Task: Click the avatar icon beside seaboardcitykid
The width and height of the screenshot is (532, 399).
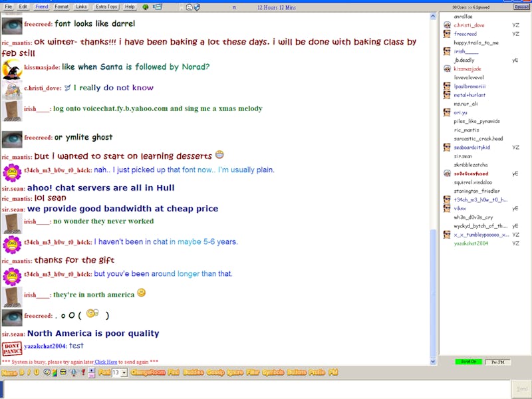Action: click(448, 147)
